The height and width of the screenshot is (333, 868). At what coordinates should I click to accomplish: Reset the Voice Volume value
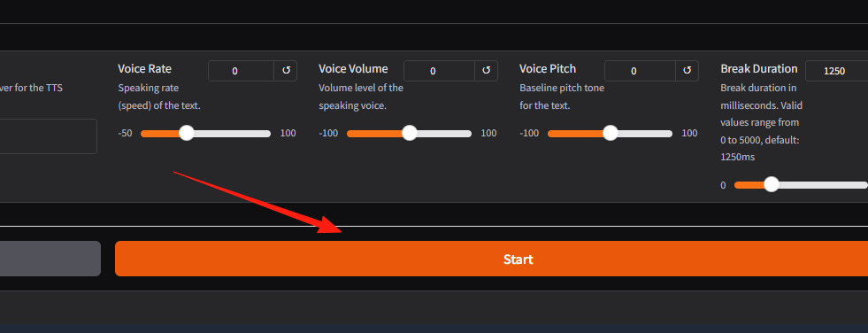coord(486,71)
